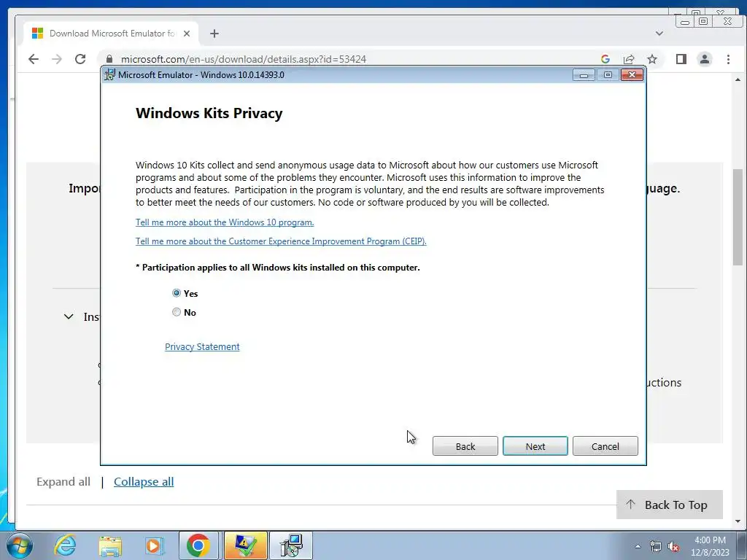Collapse the Install section chevron on page
Screen dimensions: 747x560
[x=69, y=316]
